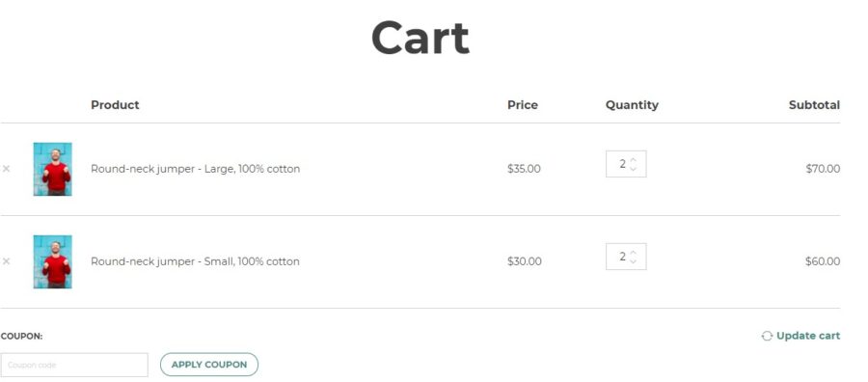
Task: Click the Subtotal column header
Action: click(x=814, y=104)
